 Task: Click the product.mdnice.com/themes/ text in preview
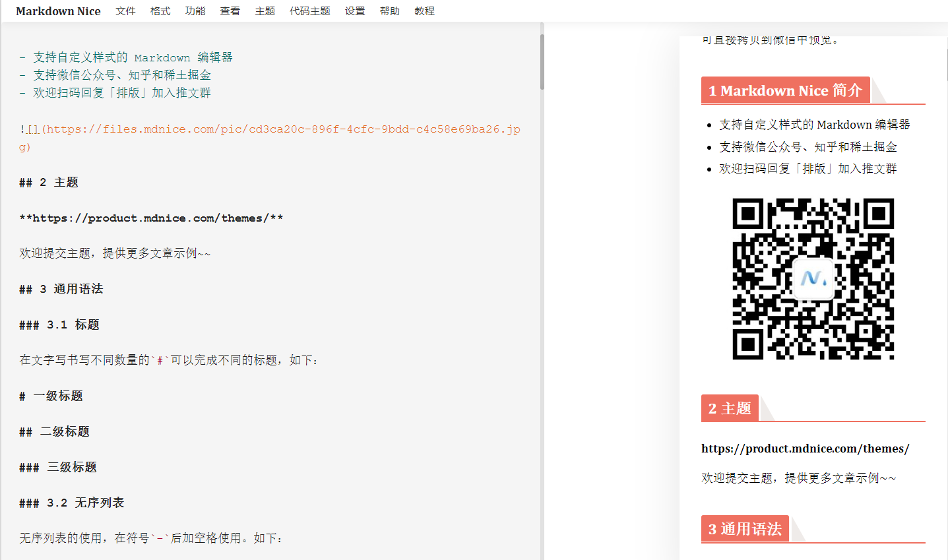806,449
